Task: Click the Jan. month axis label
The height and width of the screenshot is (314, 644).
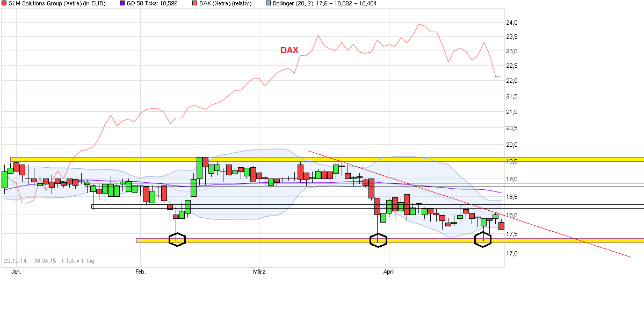Action: pyautogui.click(x=16, y=272)
